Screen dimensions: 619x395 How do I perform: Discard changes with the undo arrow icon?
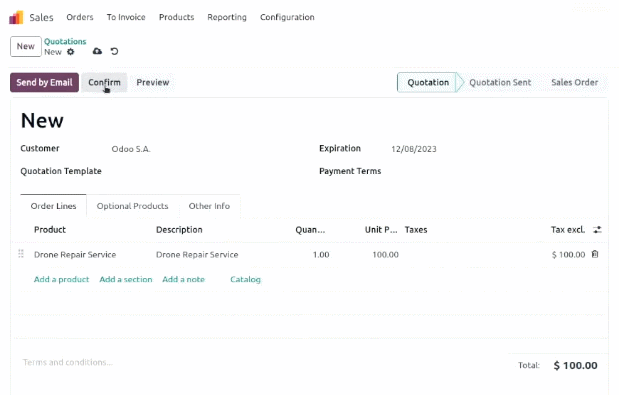click(114, 51)
